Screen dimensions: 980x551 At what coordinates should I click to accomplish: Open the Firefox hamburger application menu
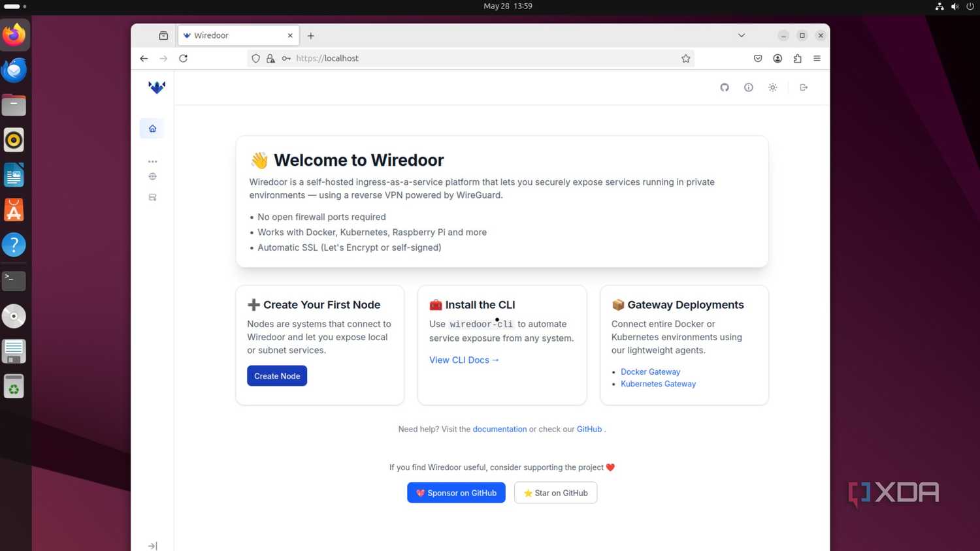pos(817,58)
